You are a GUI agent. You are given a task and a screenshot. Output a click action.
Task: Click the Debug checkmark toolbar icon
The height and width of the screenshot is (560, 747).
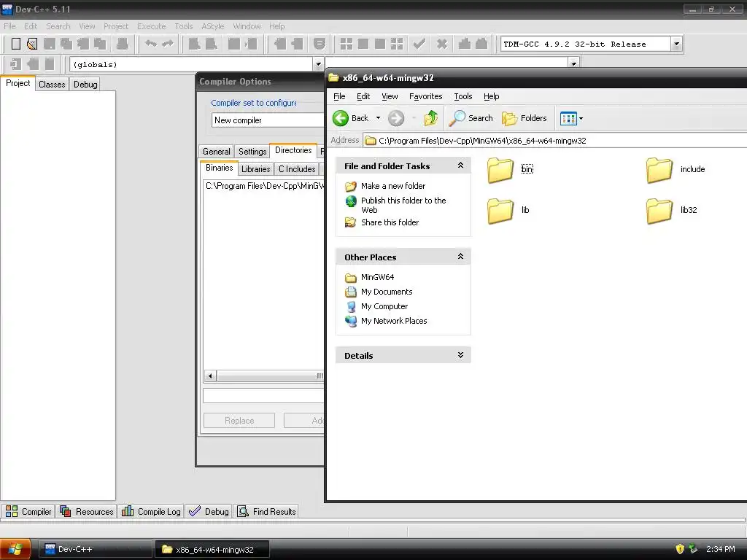click(x=419, y=44)
